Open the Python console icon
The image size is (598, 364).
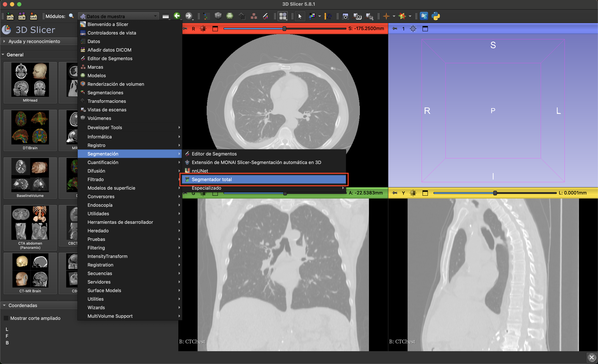pos(436,16)
